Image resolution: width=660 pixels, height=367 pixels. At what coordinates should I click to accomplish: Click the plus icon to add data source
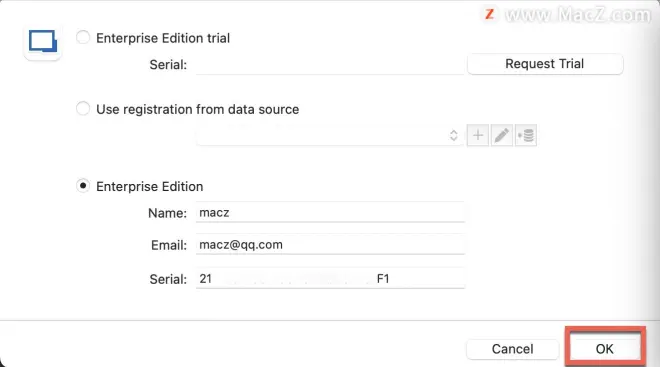click(x=478, y=136)
